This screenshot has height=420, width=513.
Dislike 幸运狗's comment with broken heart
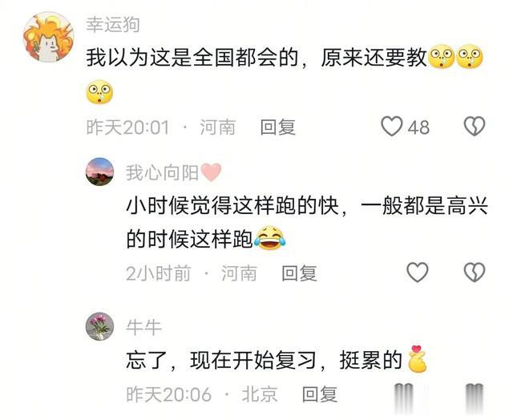pos(475,127)
